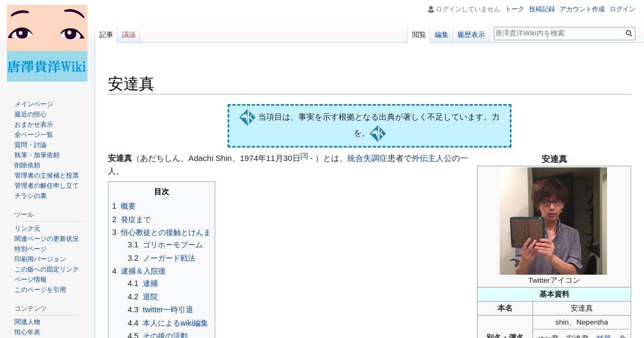Viewport: 644px width, 338px height.
Task: Click the user icon beside ログインしていません
Action: [x=431, y=9]
